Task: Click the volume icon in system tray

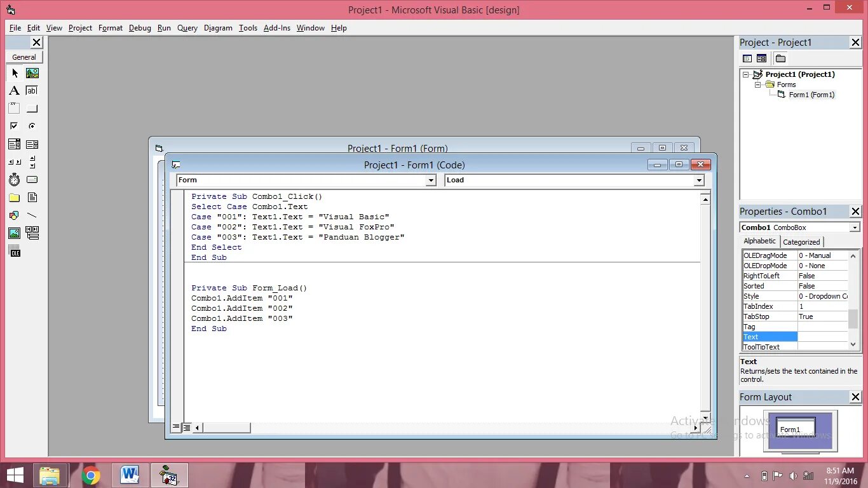Action: [x=793, y=475]
